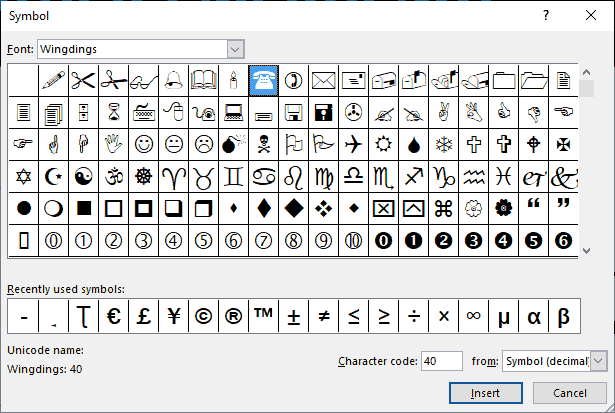
Task: Choose the black circled 3 symbol
Action: [473, 240]
